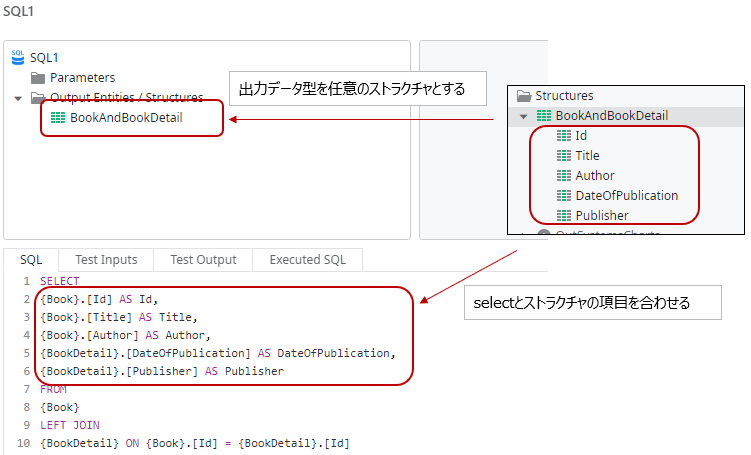This screenshot has height=455, width=751.
Task: Select BookAndBookDetail under Output Entities
Action: (x=126, y=118)
